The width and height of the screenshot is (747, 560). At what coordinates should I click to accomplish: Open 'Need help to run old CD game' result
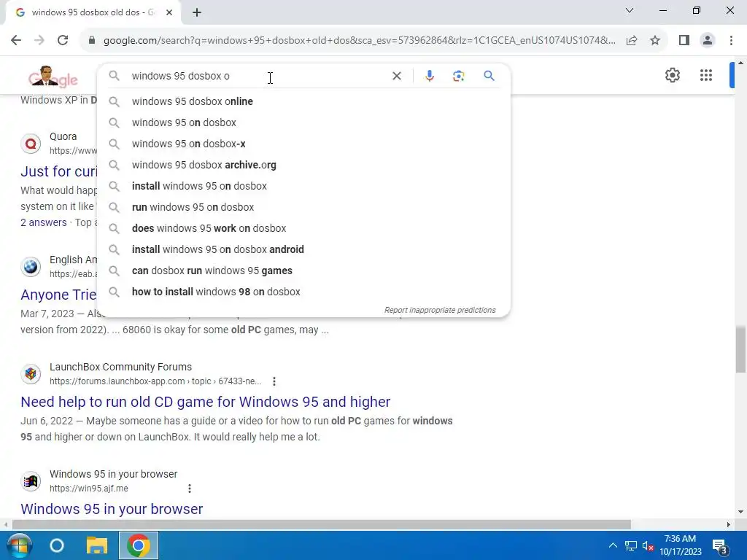(205, 402)
